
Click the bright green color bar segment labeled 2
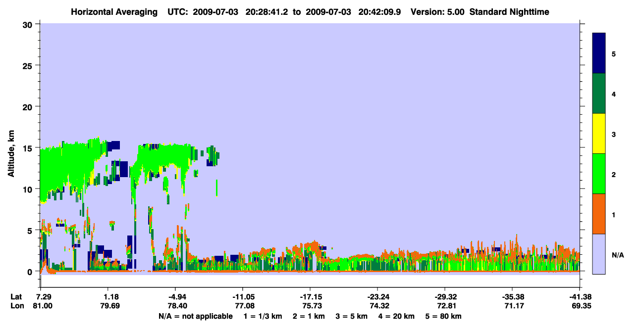pos(599,174)
